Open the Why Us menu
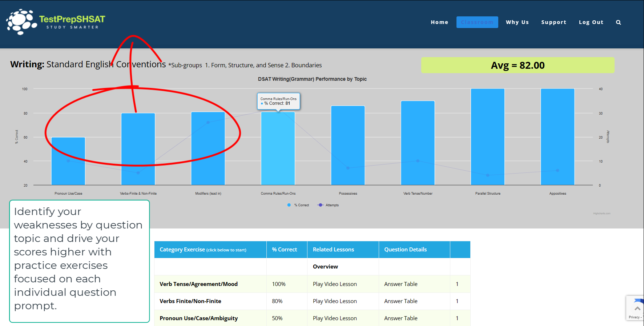Image resolution: width=644 pixels, height=326 pixels. click(517, 22)
